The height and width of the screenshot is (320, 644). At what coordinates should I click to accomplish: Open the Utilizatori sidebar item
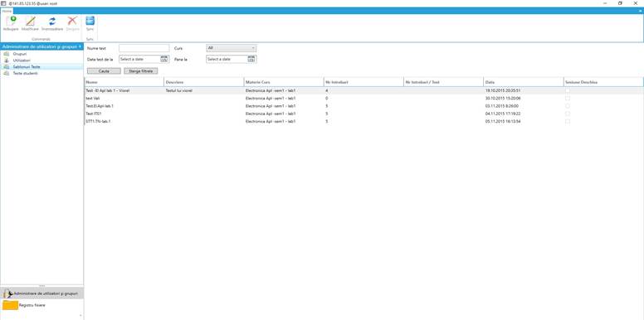22,61
